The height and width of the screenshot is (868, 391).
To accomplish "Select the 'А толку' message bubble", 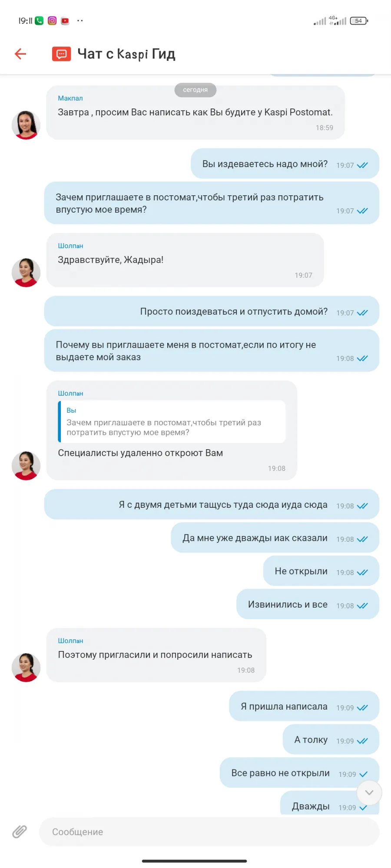I will pyautogui.click(x=331, y=740).
